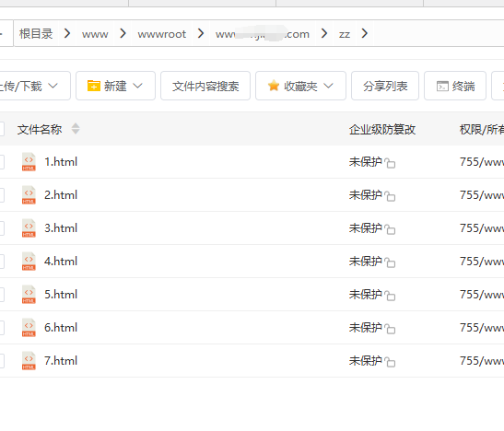This screenshot has width=504, height=431.
Task: Tick the checkbox for 3.html
Action: click(1, 228)
